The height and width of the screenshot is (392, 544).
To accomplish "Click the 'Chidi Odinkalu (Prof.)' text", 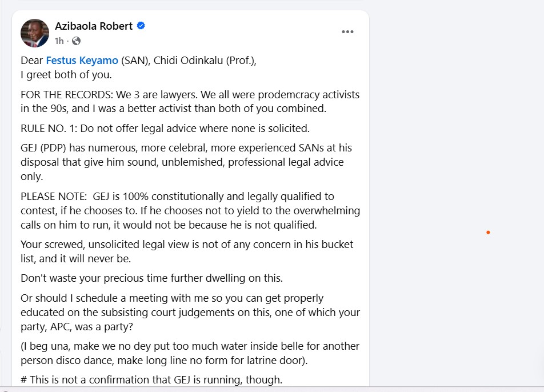I will click(x=204, y=61).
